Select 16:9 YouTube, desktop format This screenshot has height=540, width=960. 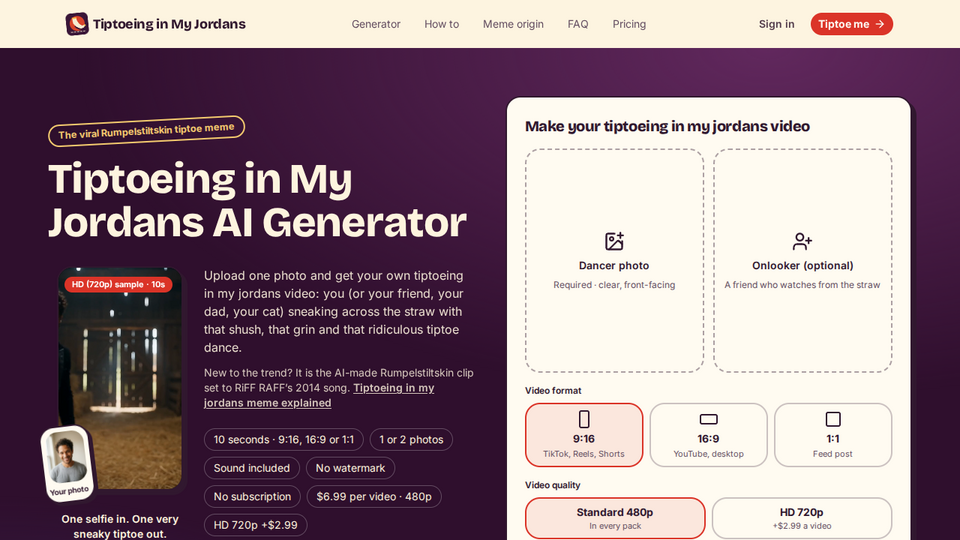(x=708, y=435)
